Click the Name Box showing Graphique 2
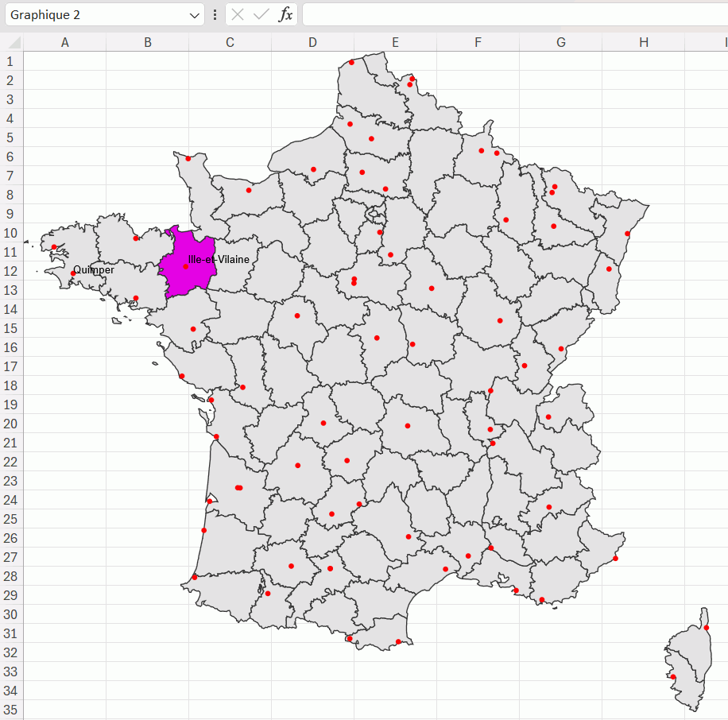 click(x=104, y=15)
